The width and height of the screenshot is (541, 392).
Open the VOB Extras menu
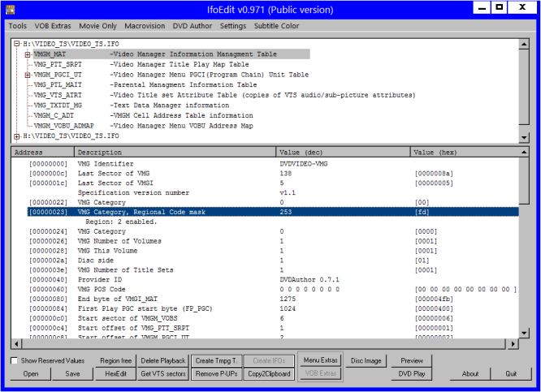[x=51, y=26]
